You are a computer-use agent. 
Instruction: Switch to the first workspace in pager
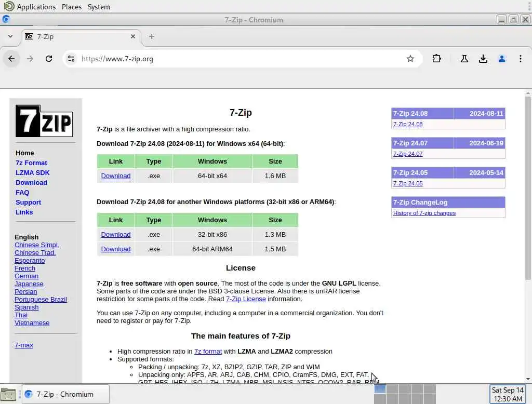click(380, 389)
